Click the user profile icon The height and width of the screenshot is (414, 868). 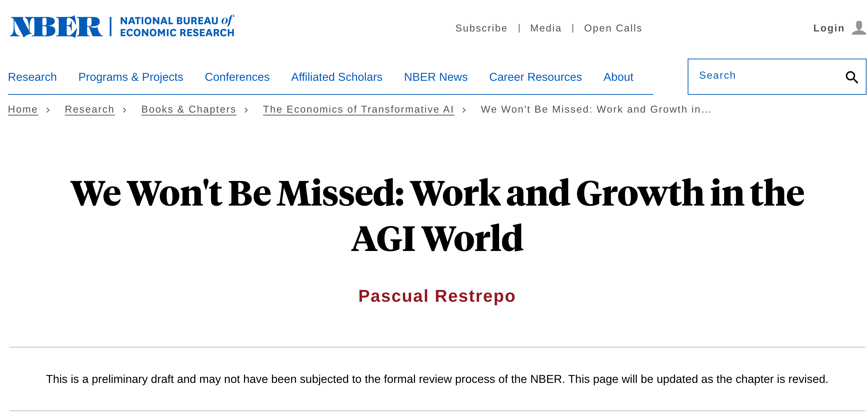859,28
